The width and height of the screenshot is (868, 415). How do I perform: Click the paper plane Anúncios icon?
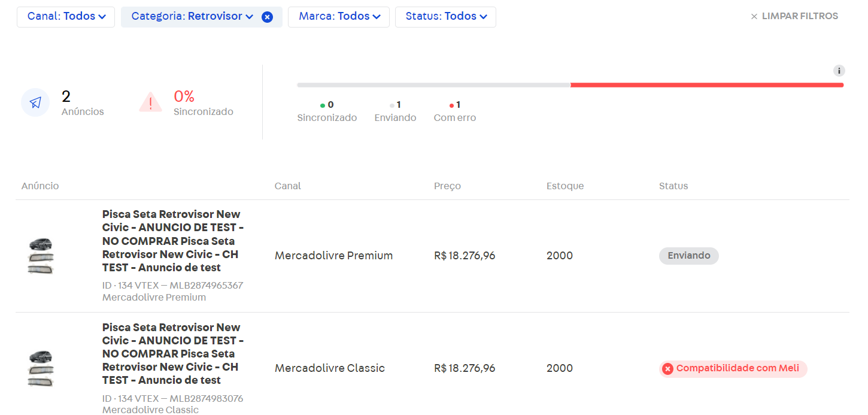pos(35,103)
